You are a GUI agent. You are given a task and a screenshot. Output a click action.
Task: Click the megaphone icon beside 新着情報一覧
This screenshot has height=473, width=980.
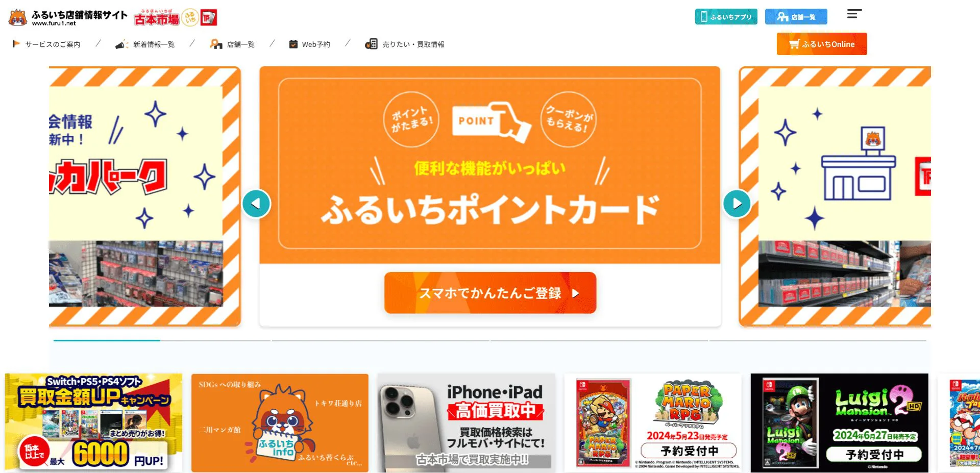pos(121,44)
